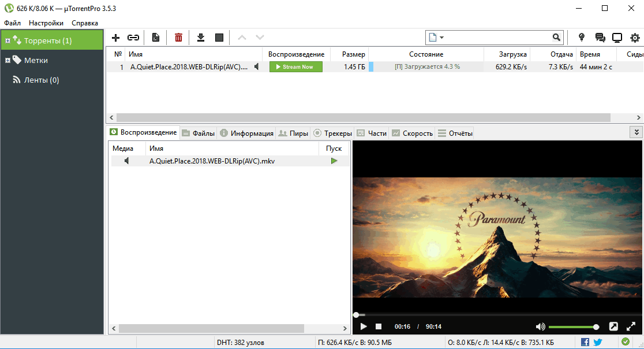Mute the player volume speaker

point(541,326)
